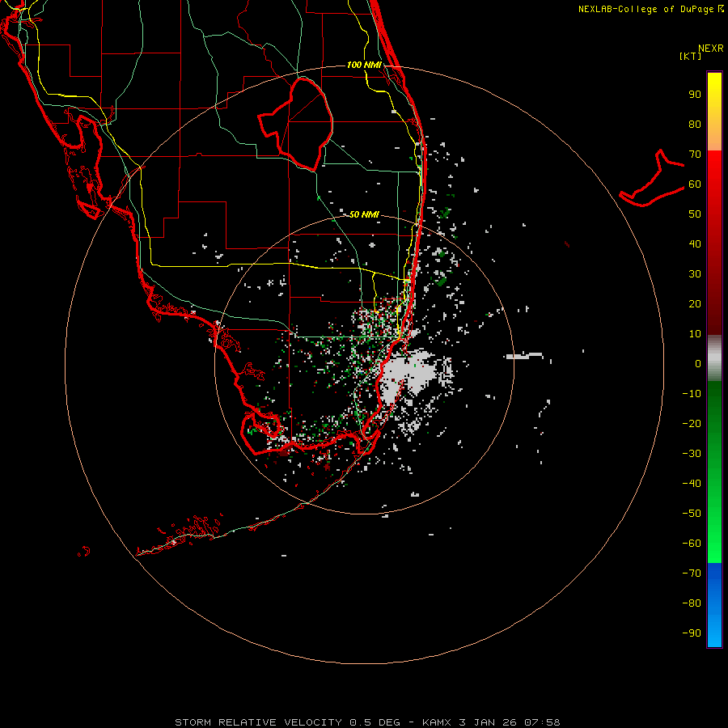Click the Grand Bahama island outline

coord(652,178)
